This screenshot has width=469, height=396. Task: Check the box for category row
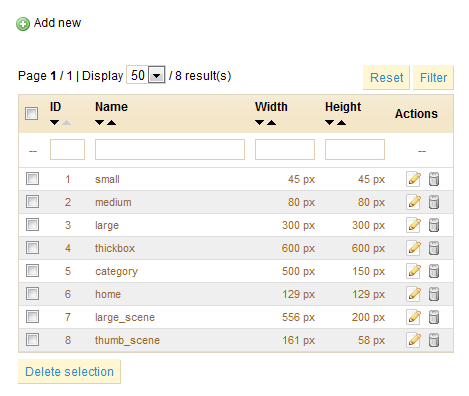point(32,270)
